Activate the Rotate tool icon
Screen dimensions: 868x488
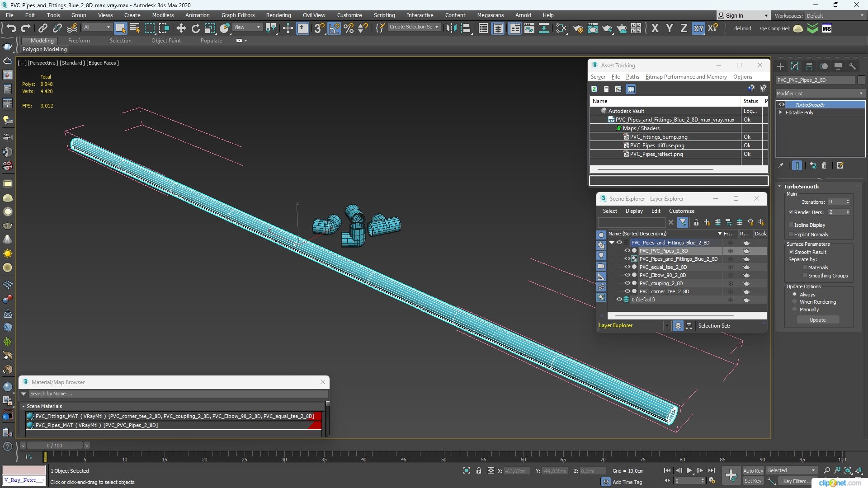[x=195, y=28]
